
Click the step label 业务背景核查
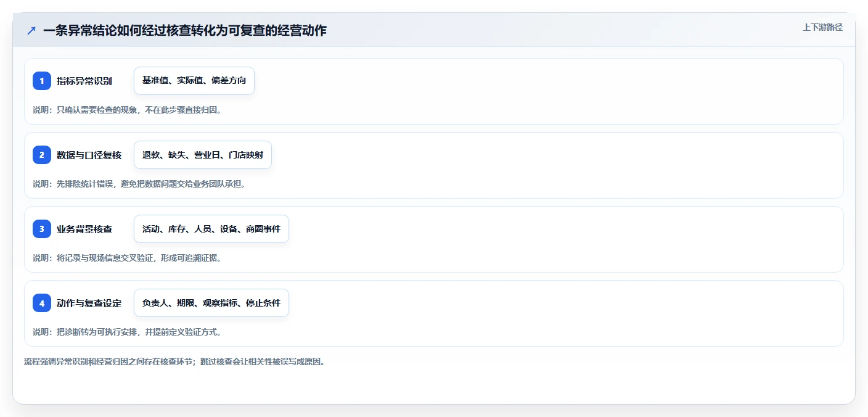(84, 229)
